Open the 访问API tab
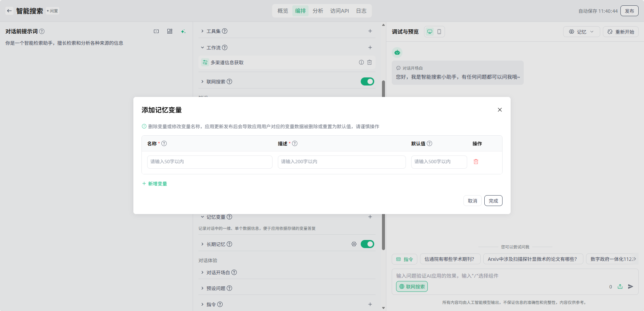Screen dimensions: 644x311 tap(339, 11)
